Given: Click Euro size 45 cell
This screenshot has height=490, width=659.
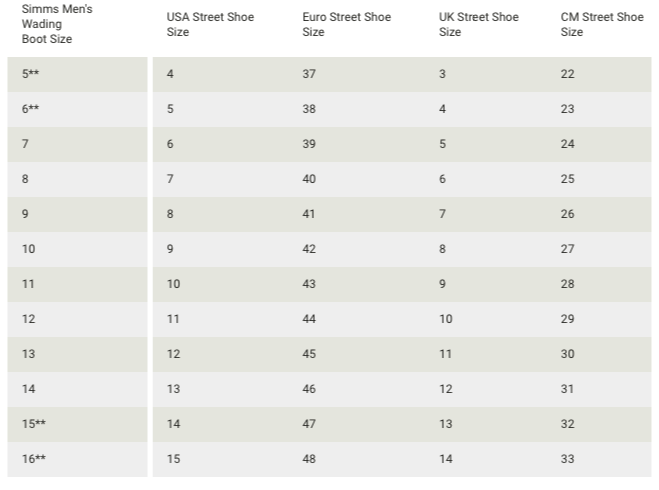Looking at the screenshot, I should [309, 354].
